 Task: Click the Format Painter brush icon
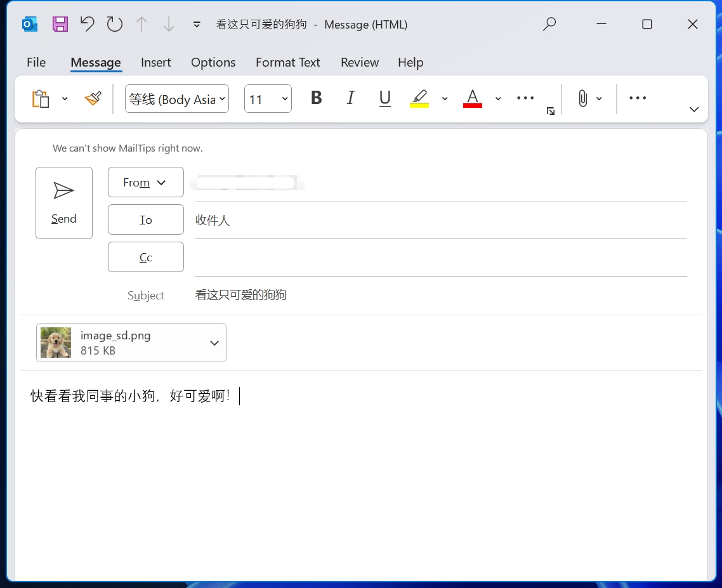[93, 98]
